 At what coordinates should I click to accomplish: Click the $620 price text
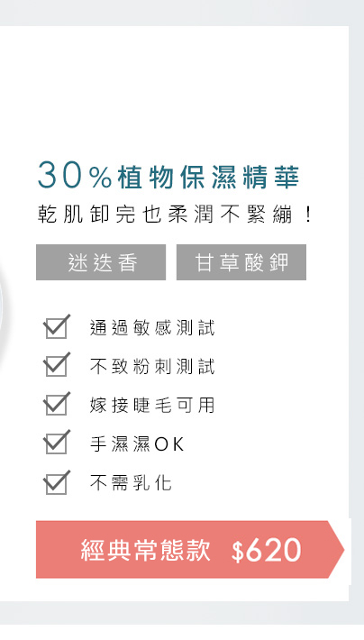(266, 550)
